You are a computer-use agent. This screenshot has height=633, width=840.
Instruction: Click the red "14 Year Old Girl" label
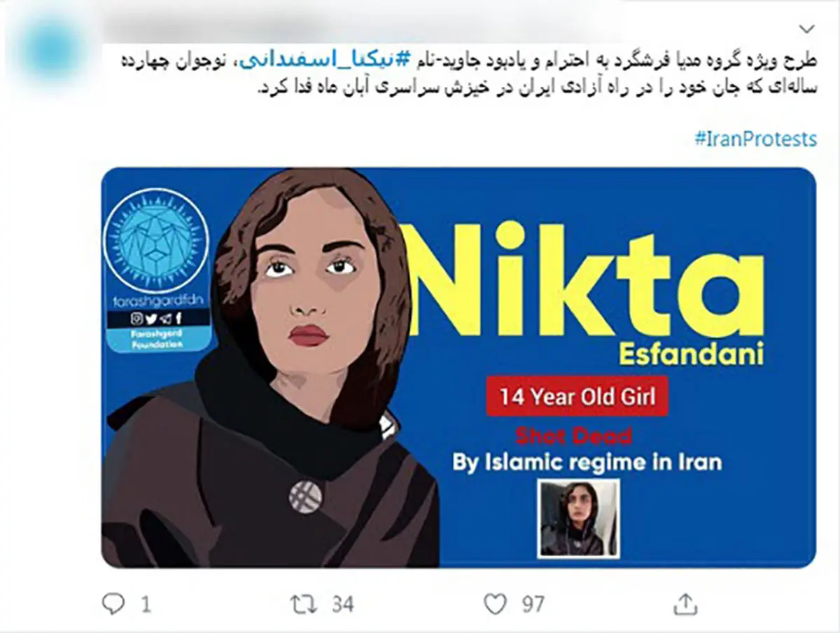(577, 396)
